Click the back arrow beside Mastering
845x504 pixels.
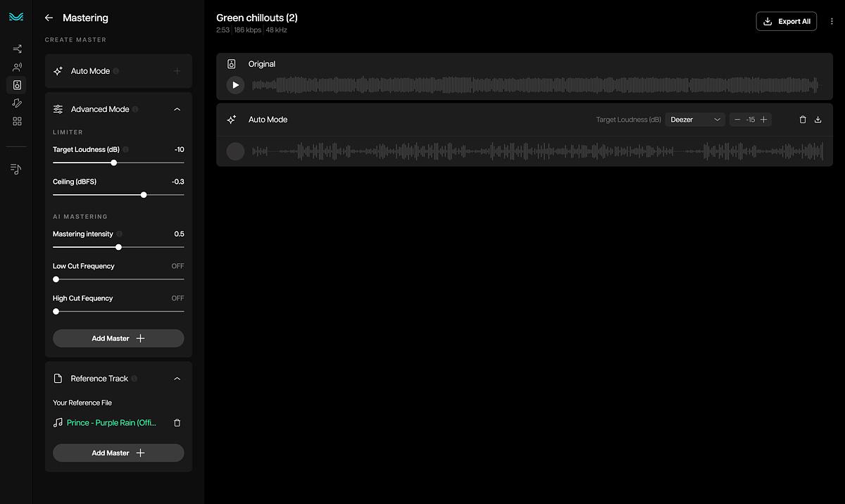point(49,18)
